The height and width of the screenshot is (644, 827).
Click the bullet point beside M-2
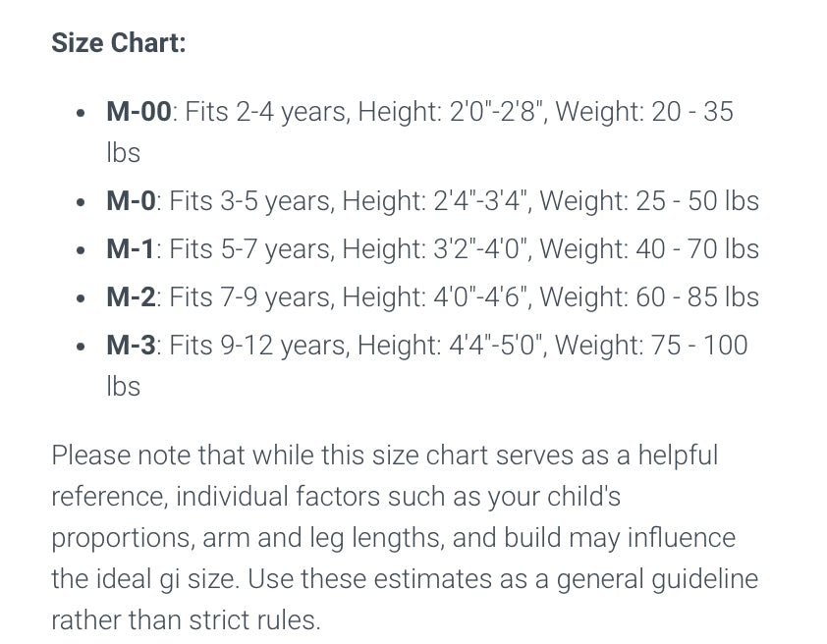click(x=81, y=298)
